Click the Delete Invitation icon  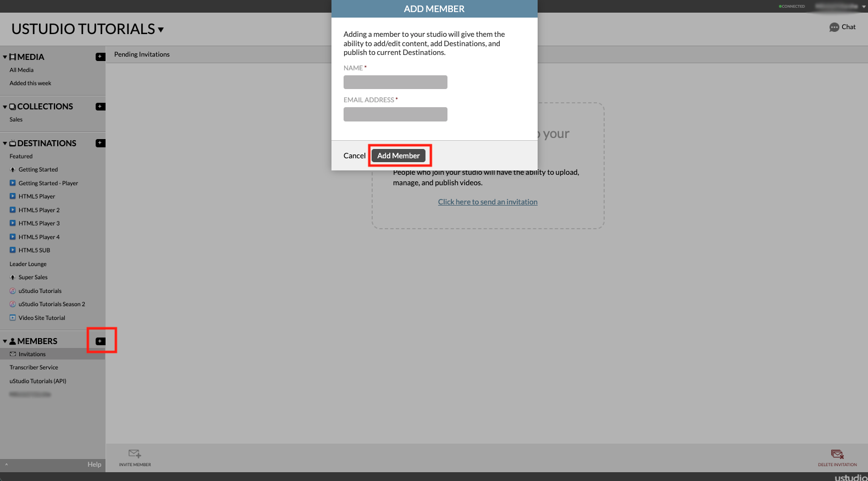coord(837,454)
